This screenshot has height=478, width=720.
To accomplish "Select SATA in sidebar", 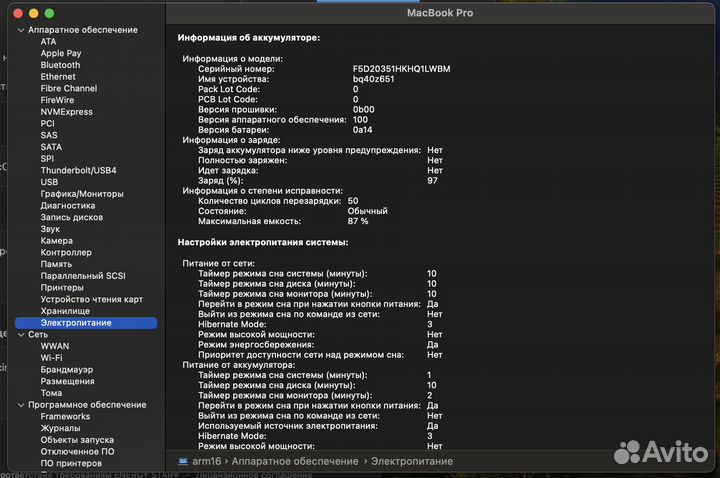I will pos(51,147).
